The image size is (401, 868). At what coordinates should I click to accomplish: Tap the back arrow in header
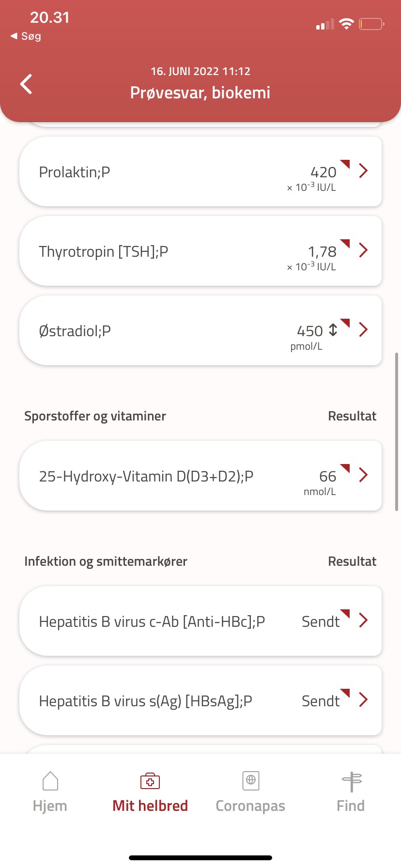[x=26, y=84]
